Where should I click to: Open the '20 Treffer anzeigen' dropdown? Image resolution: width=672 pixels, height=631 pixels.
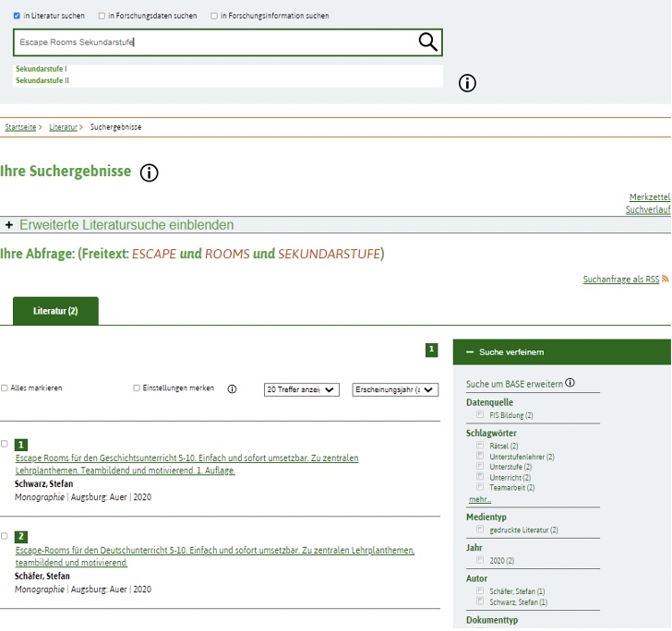[301, 390]
